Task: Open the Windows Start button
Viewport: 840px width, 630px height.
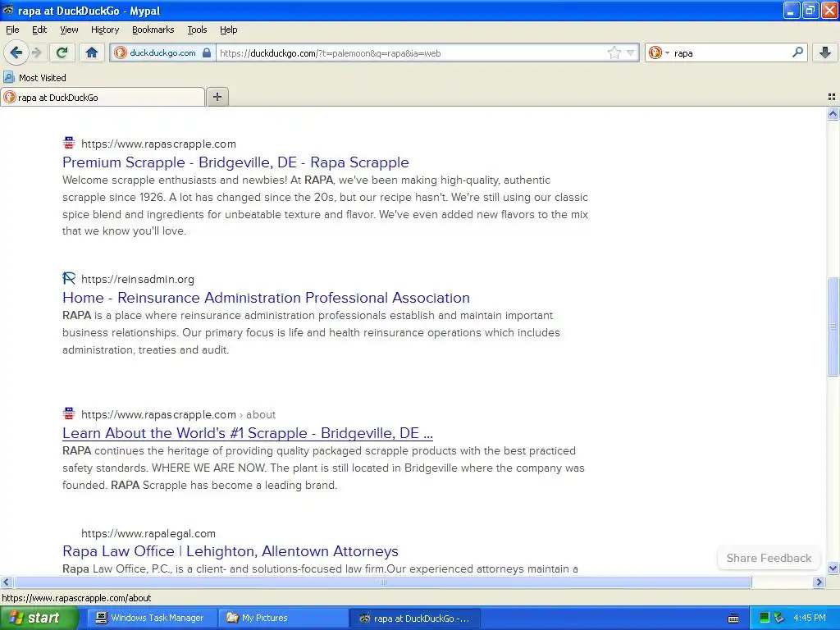Action: pyautogui.click(x=39, y=618)
